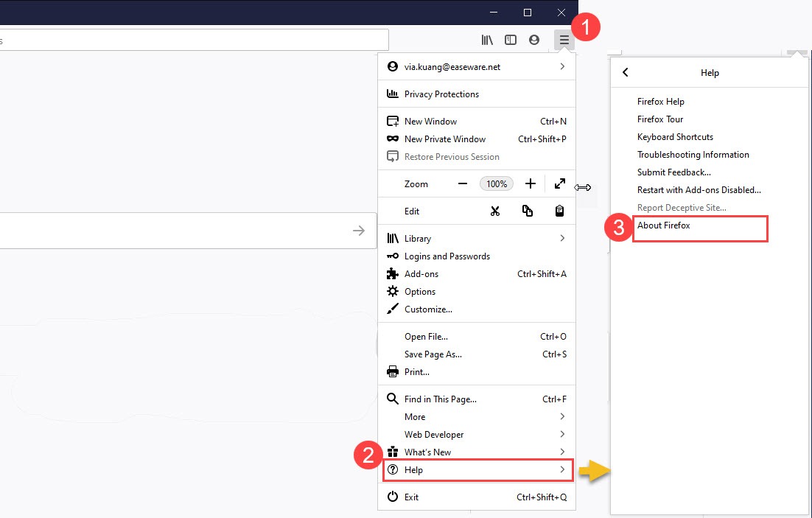Click the fullscreen zoom arrows icon
Image resolution: width=812 pixels, height=518 pixels.
point(559,183)
